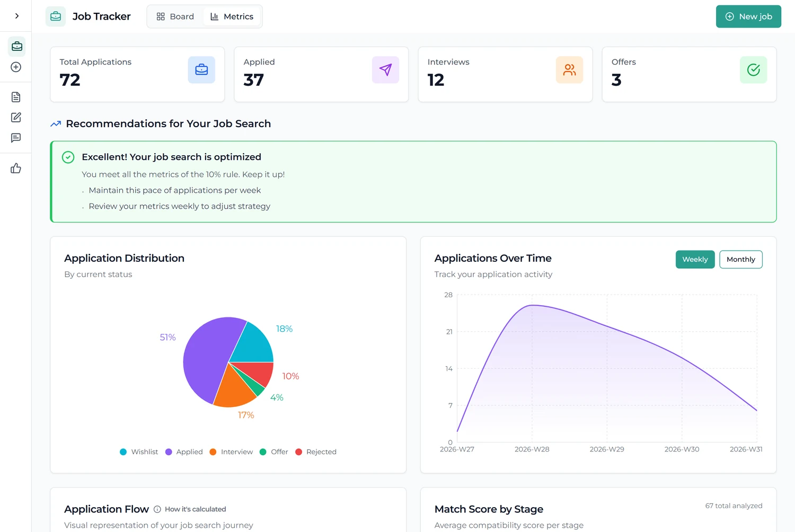The image size is (795, 532).
Task: Click the thumbs-up feedback icon in sidebar
Action: click(16, 169)
